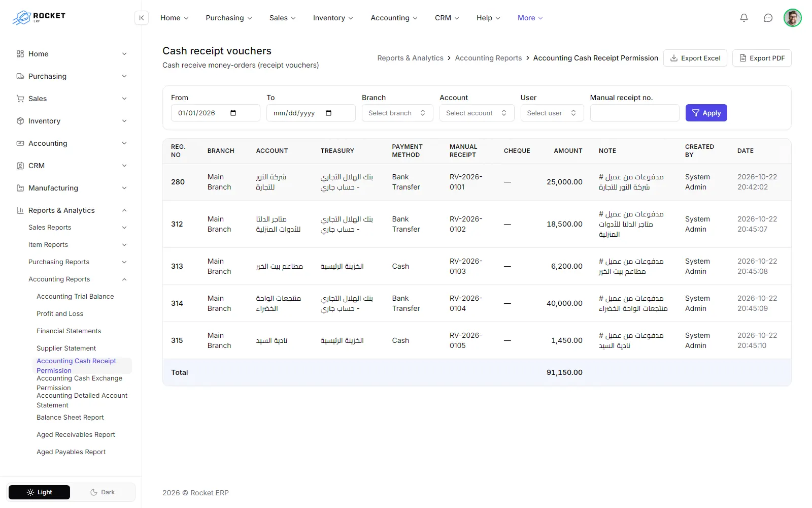Click the Accounting icon in the sidebar

20,143
